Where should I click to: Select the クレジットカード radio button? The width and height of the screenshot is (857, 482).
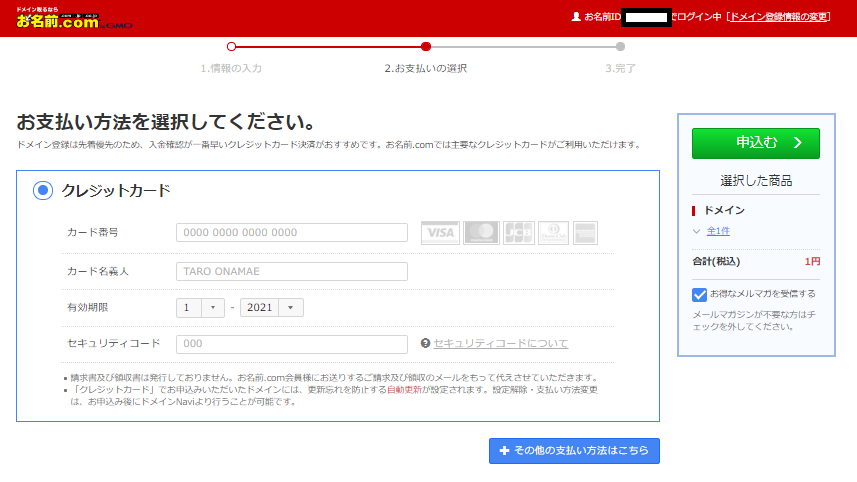(x=43, y=190)
